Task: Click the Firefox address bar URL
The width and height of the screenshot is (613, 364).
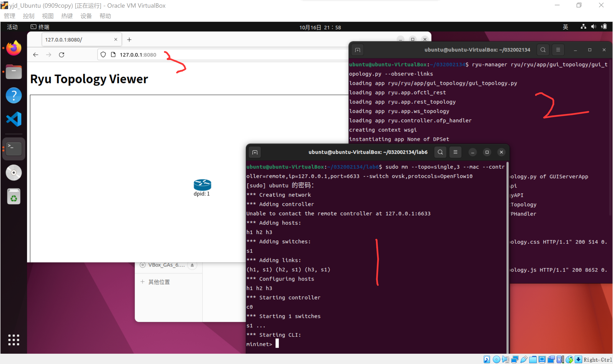Action: pos(138,55)
